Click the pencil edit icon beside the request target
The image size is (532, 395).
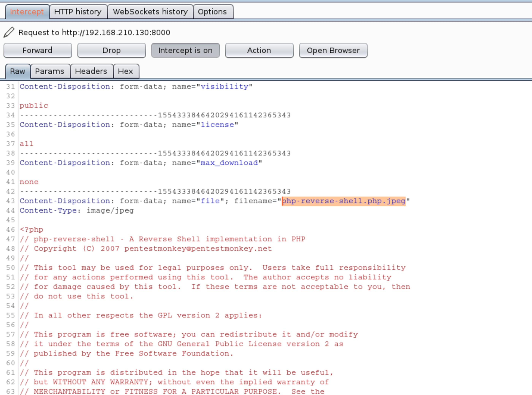[9, 32]
